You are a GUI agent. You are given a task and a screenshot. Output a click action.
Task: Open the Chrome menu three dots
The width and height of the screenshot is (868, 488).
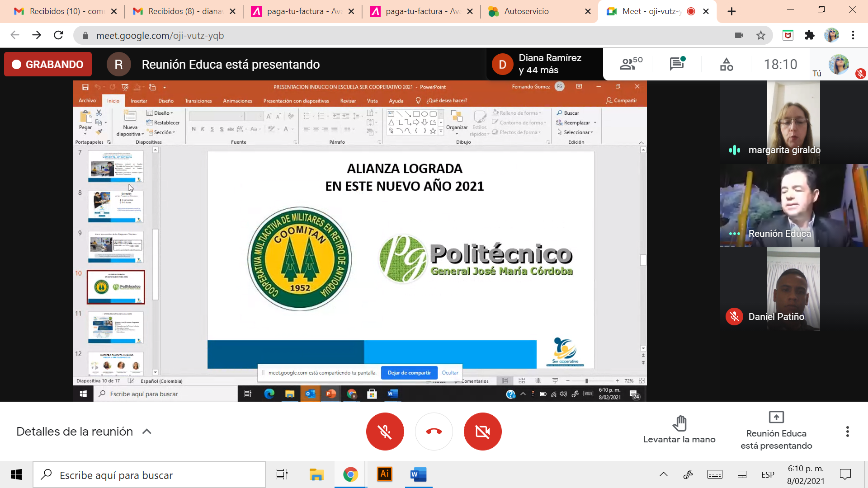[853, 35]
